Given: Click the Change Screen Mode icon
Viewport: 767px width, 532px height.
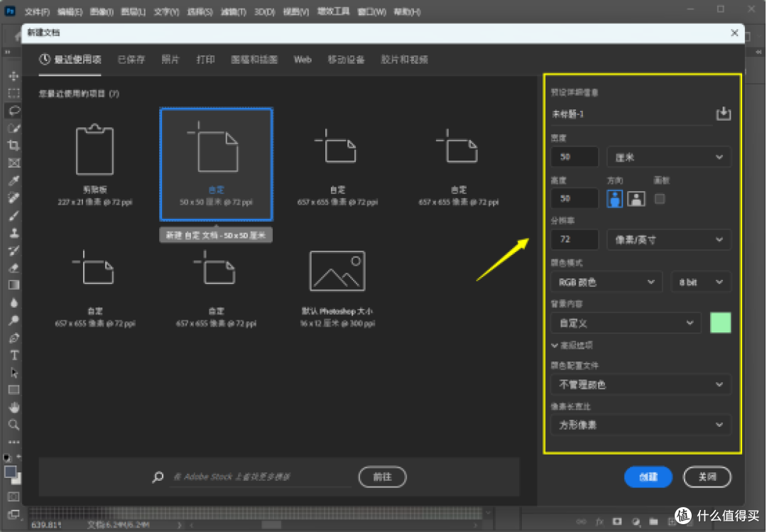Looking at the screenshot, I should 13,514.
